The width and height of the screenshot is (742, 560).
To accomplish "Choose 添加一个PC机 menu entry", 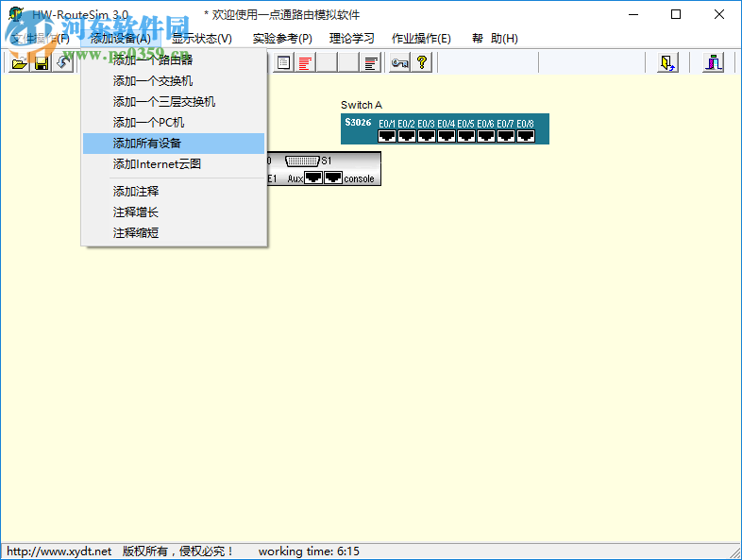I will point(174,123).
